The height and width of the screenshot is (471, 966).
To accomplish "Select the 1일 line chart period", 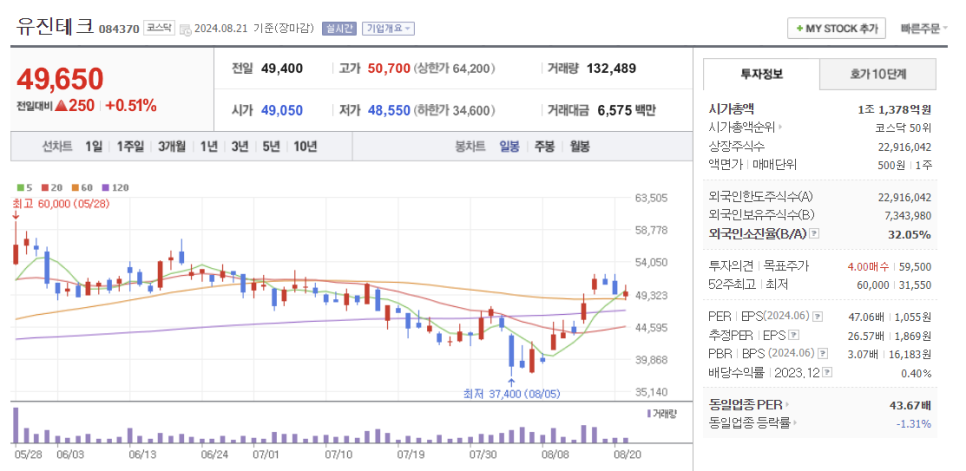I will 94,146.
